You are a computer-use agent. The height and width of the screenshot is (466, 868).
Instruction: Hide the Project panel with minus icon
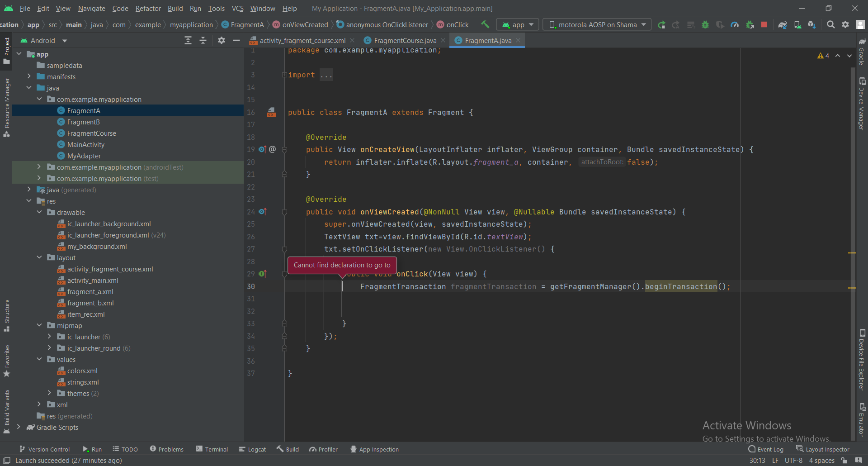coord(236,41)
